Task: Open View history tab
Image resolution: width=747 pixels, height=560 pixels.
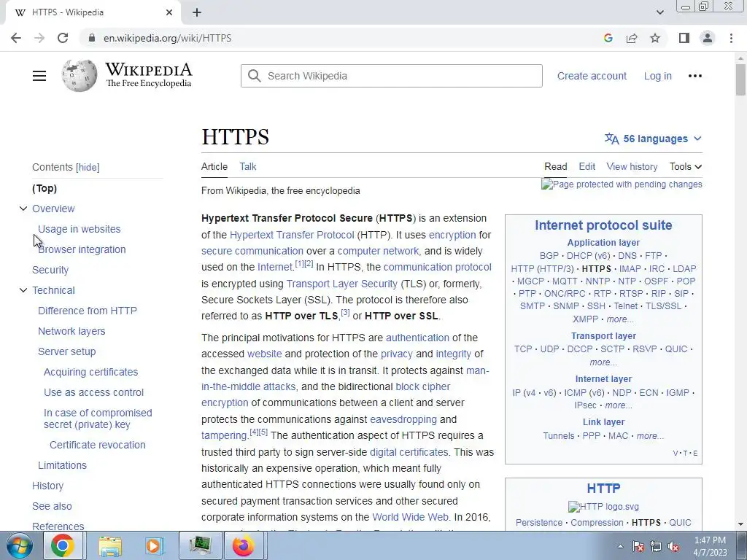Action: click(x=632, y=167)
